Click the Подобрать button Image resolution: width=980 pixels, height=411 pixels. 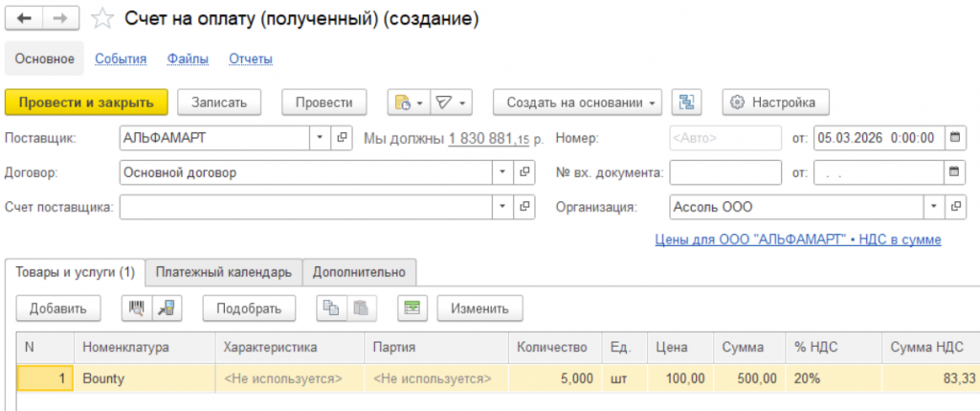pyautogui.click(x=249, y=308)
